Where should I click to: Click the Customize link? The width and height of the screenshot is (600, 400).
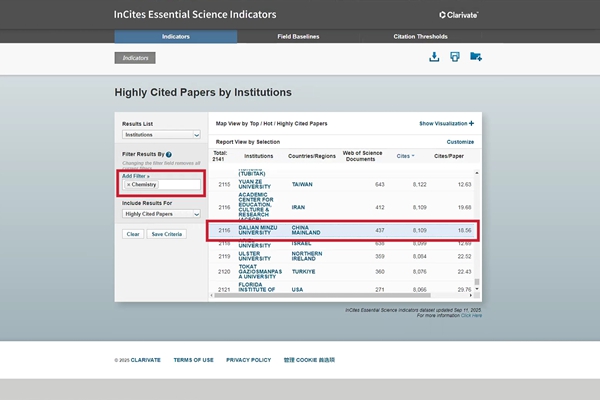(x=460, y=142)
